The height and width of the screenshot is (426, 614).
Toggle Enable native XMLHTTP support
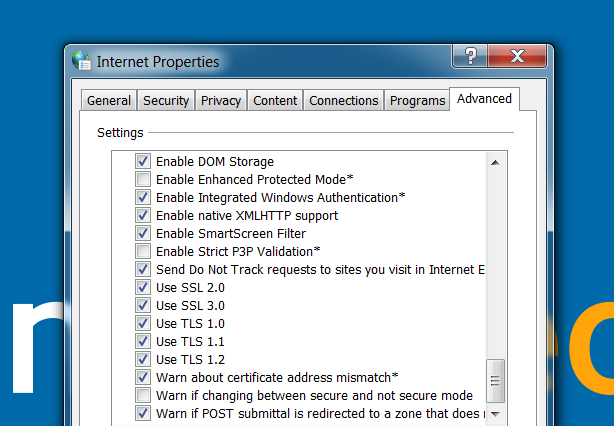pyautogui.click(x=143, y=215)
